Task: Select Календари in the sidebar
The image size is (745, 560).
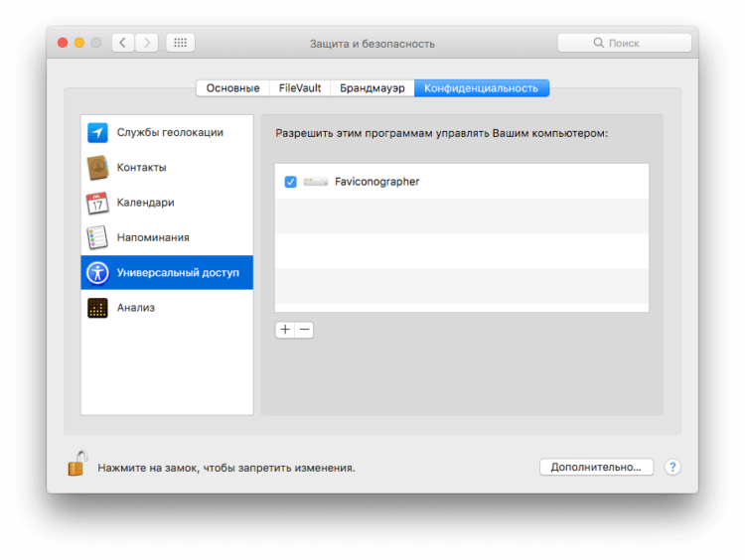Action: tap(167, 203)
